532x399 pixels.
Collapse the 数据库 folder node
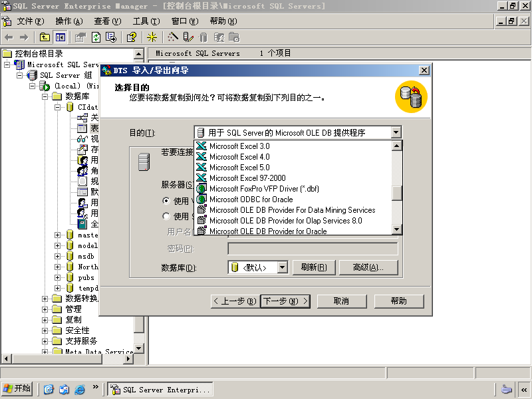pyautogui.click(x=45, y=96)
